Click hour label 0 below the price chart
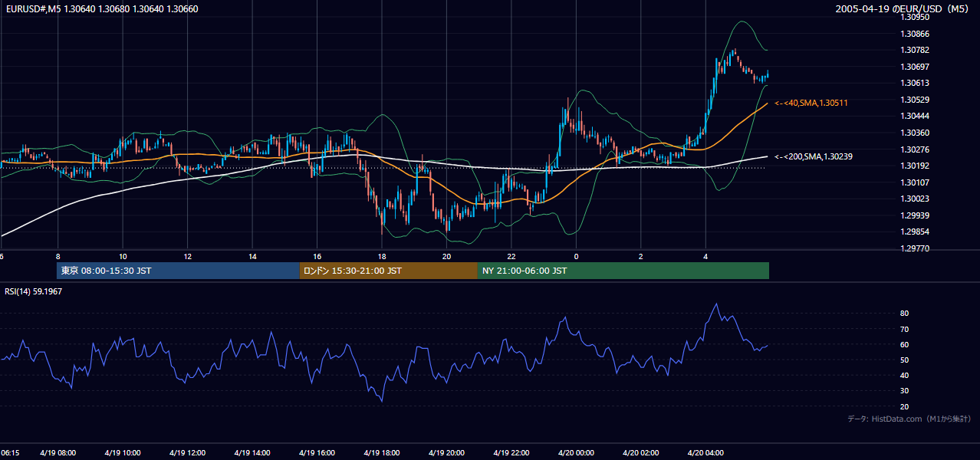This screenshot has width=980, height=460. [576, 256]
